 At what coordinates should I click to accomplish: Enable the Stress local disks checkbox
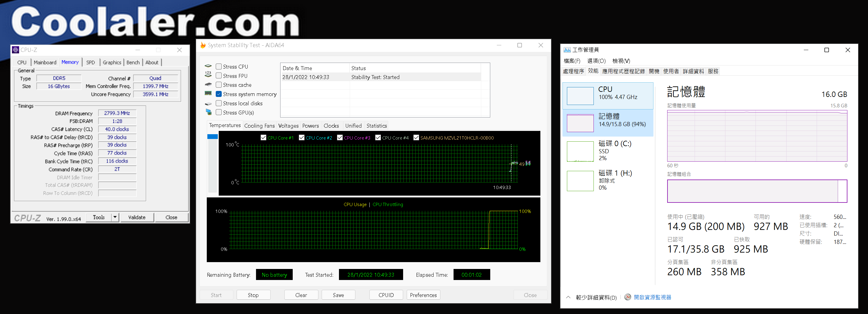point(219,103)
